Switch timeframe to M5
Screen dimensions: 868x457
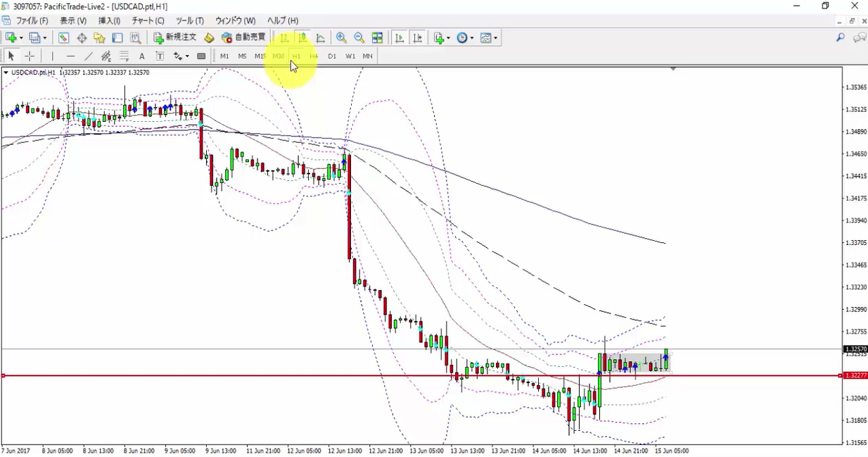(242, 56)
